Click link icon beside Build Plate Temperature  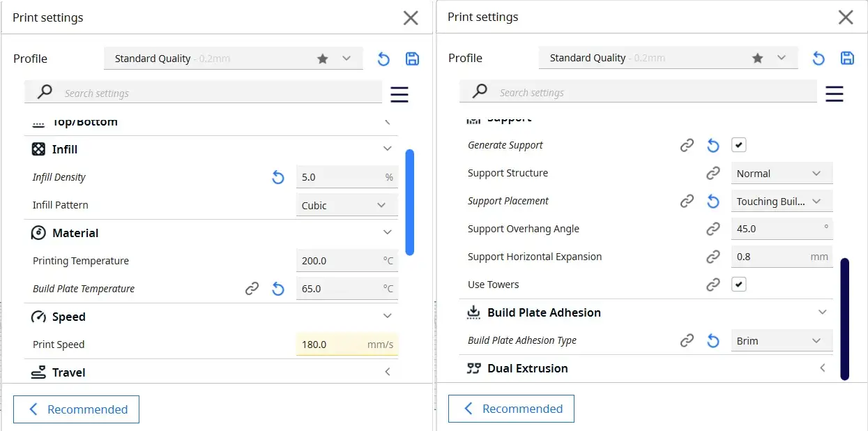[x=252, y=289]
